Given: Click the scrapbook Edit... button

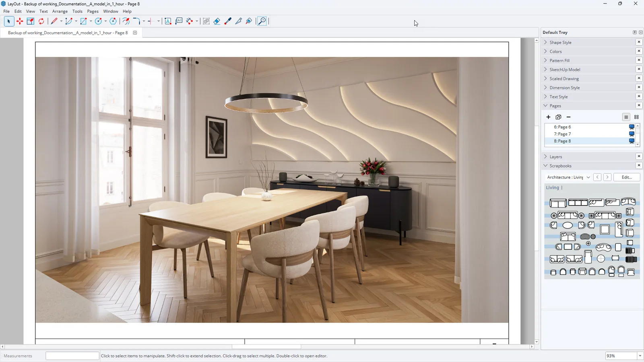Looking at the screenshot, I should [x=627, y=177].
